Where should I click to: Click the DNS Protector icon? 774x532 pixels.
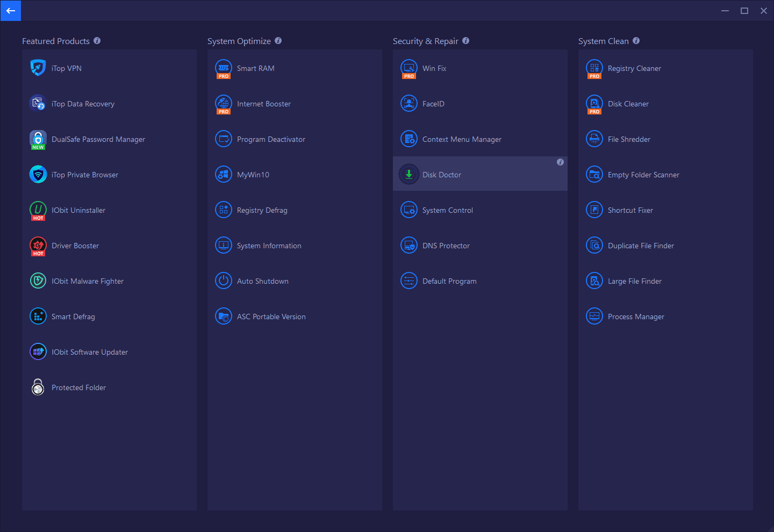[409, 245]
